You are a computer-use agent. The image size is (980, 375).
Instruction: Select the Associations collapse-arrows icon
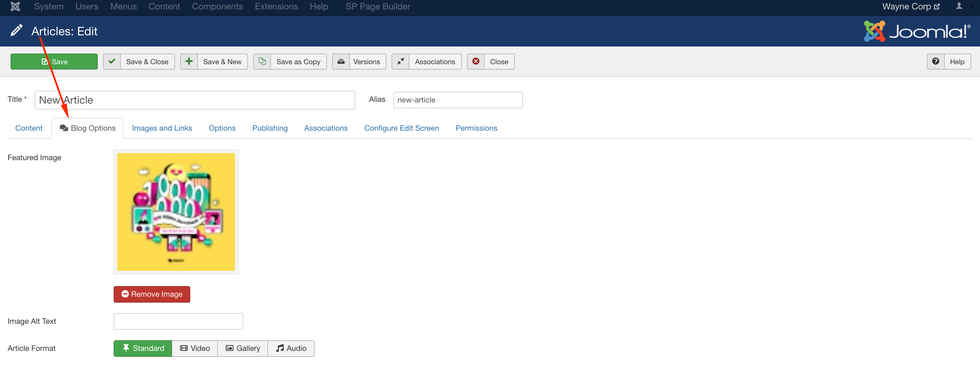tap(400, 61)
